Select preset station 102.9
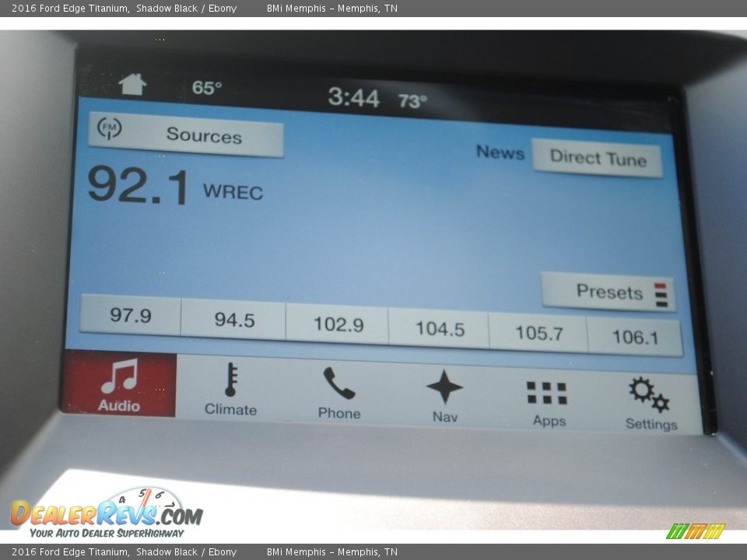The height and width of the screenshot is (560, 747). 337,324
